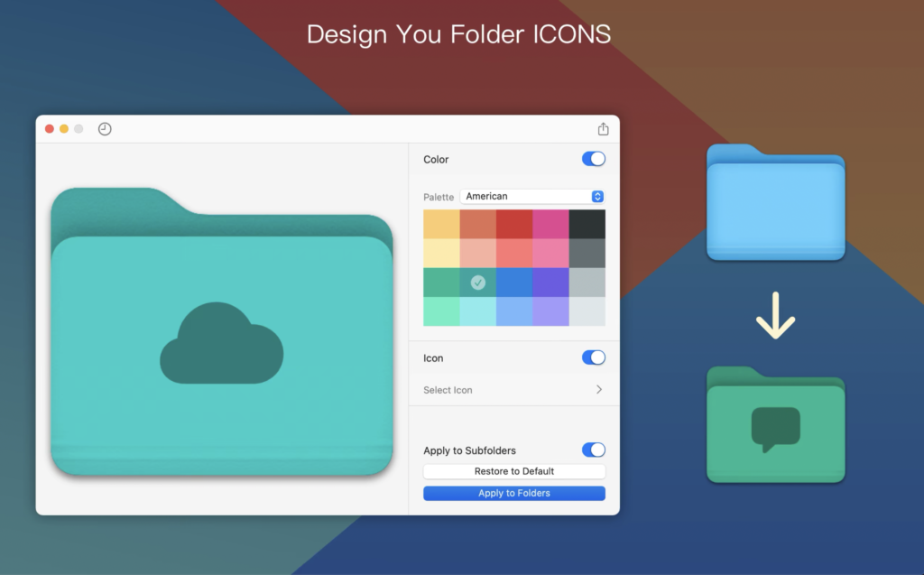
Task: Click the cloud icon on folder preview
Action: point(222,344)
